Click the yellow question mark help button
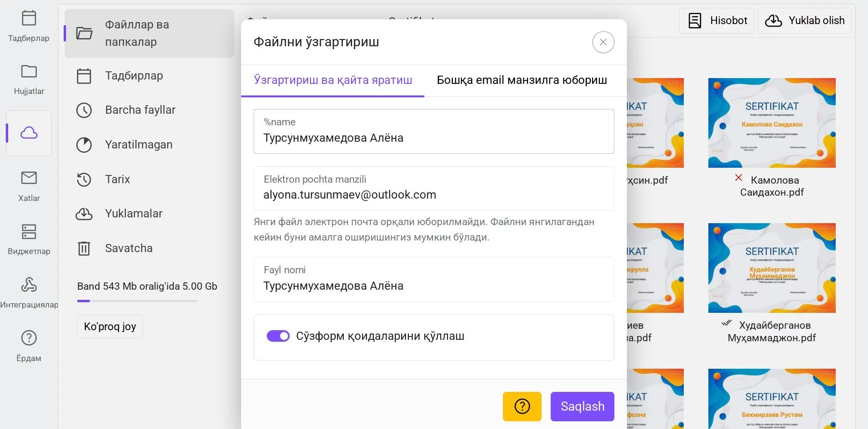Image resolution: width=868 pixels, height=429 pixels. click(522, 406)
